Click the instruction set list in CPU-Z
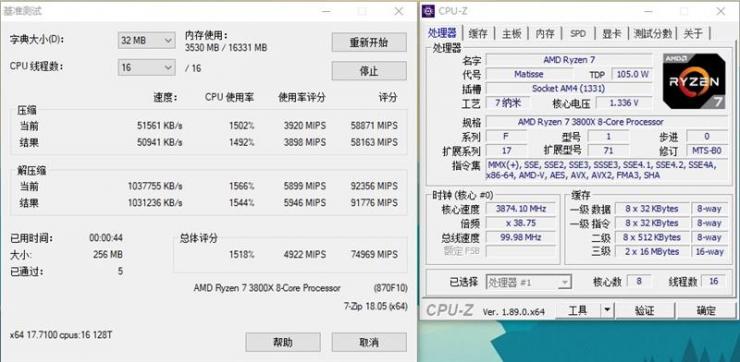This screenshot has height=362, width=740. point(607,170)
